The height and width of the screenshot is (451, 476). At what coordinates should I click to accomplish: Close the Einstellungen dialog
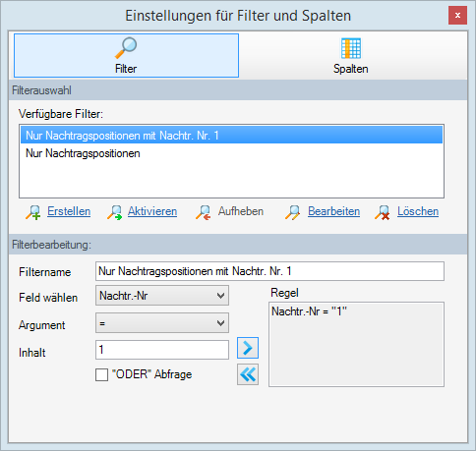(457, 15)
